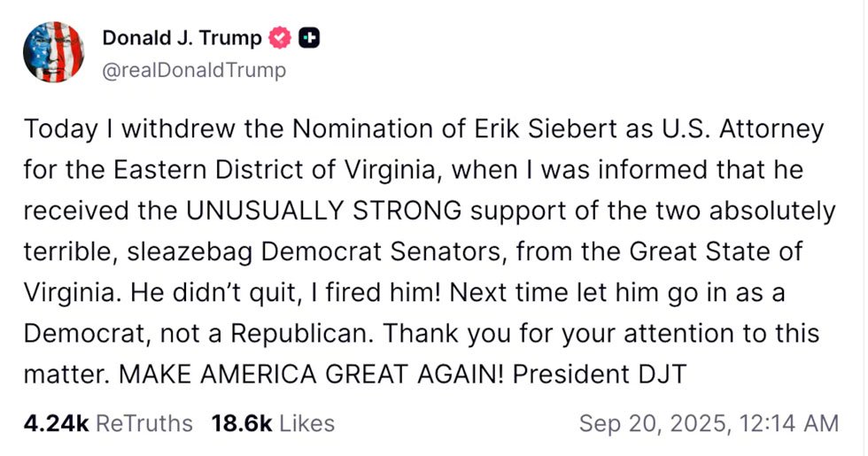Open the Donald J. Trump display name
This screenshot has width=868, height=456.
click(x=182, y=38)
